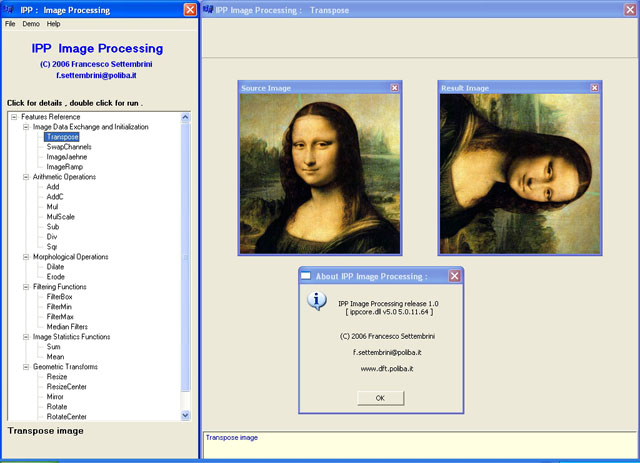
Task: Click the Source Image Mona Lisa picture
Action: (x=320, y=174)
